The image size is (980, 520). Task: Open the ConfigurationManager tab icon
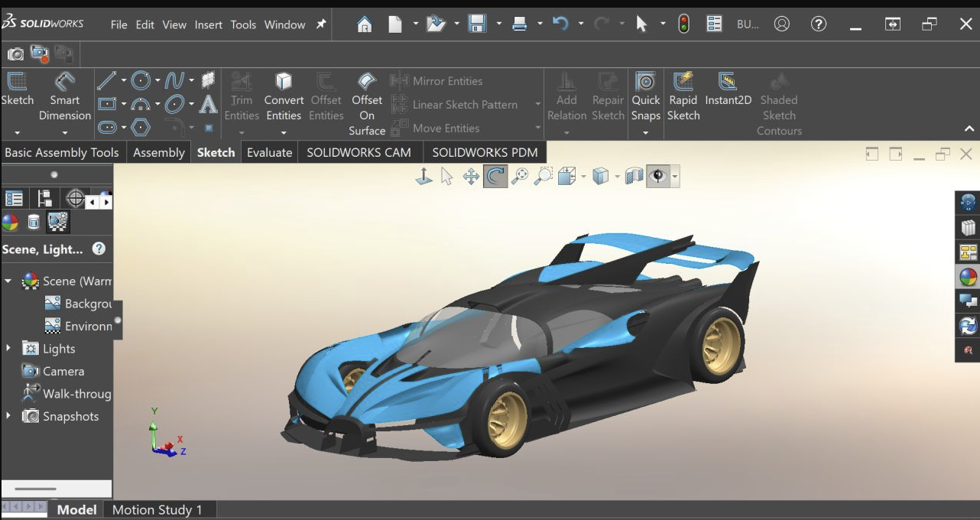(x=44, y=199)
